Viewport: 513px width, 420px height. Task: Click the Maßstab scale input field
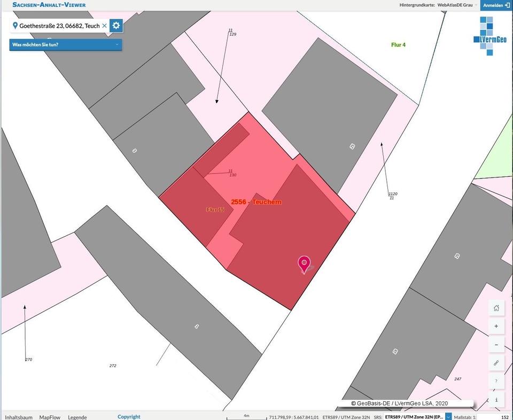pos(493,417)
